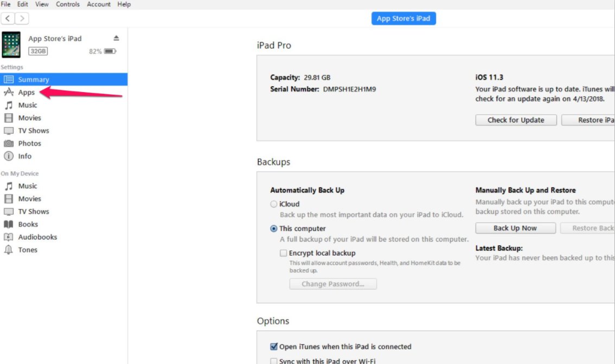Click the 82% battery percentage text

pyautogui.click(x=95, y=51)
